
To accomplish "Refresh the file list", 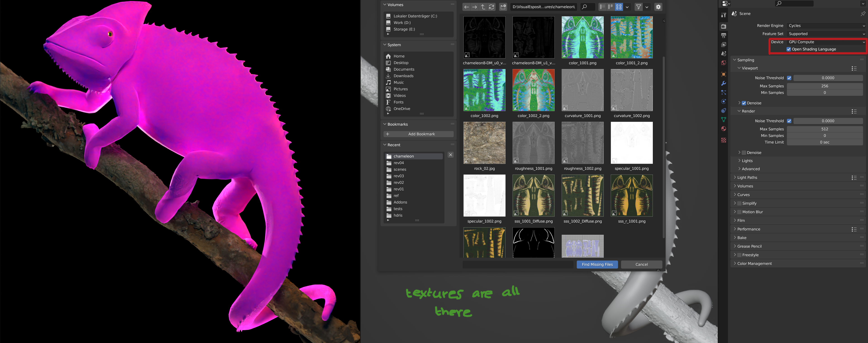I will tap(492, 7).
